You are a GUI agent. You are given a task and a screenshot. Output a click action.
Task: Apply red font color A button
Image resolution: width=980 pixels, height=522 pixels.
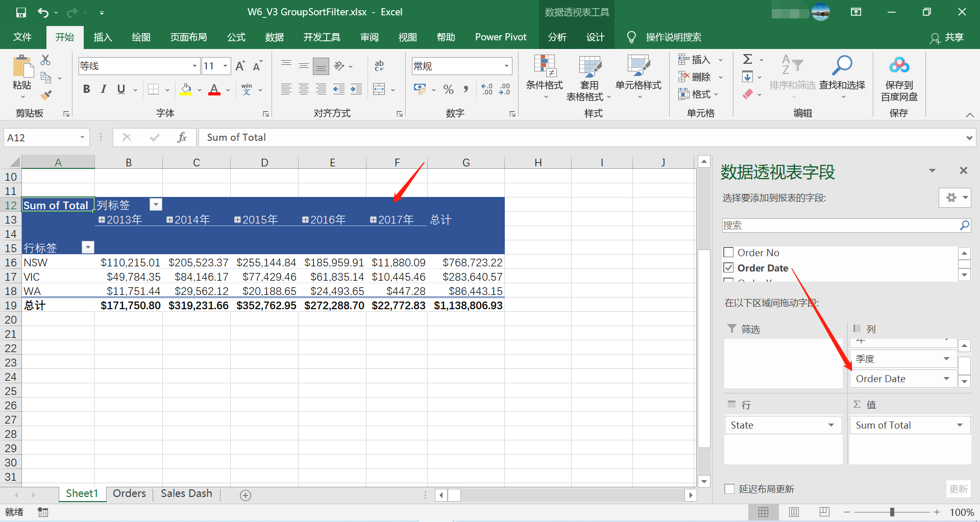pos(214,89)
